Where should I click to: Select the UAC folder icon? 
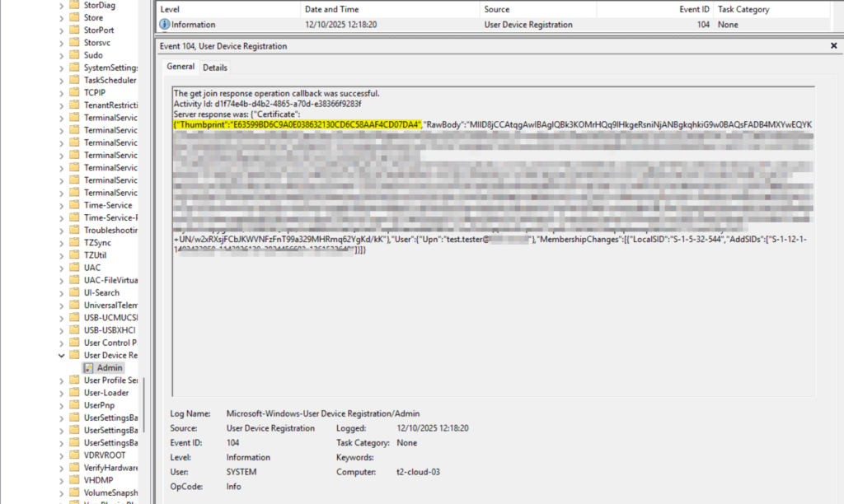tap(76, 268)
